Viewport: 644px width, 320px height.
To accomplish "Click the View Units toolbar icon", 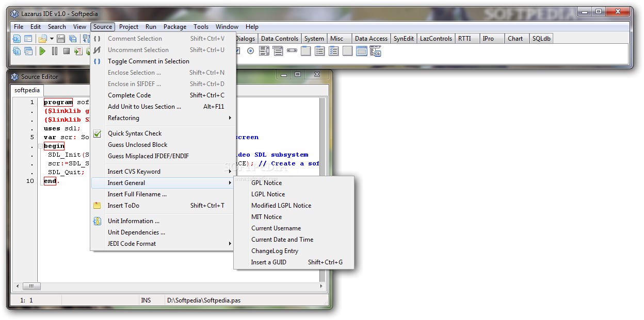I will [17, 51].
